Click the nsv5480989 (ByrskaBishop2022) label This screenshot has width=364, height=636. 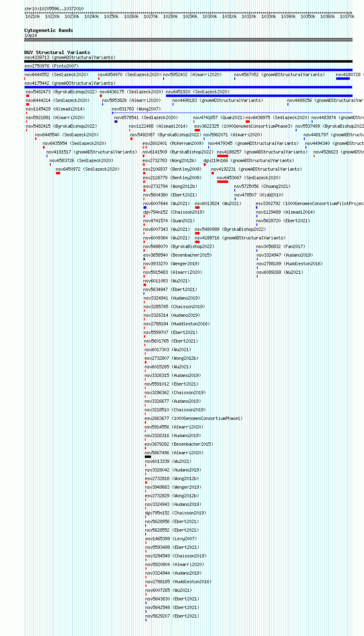pos(230,229)
